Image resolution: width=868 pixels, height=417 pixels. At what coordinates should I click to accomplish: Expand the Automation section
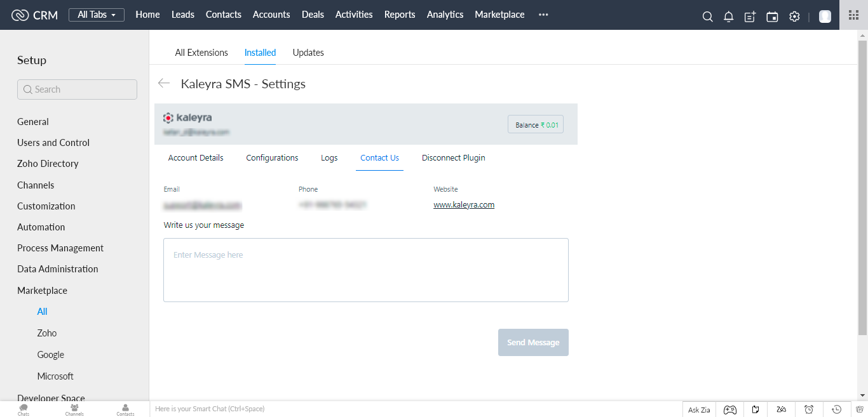pos(41,227)
